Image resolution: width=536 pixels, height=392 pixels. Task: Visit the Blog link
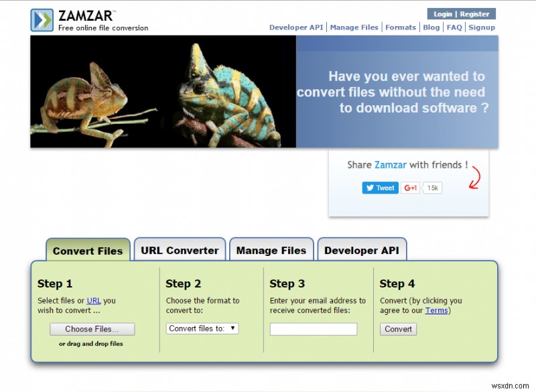pyautogui.click(x=431, y=27)
